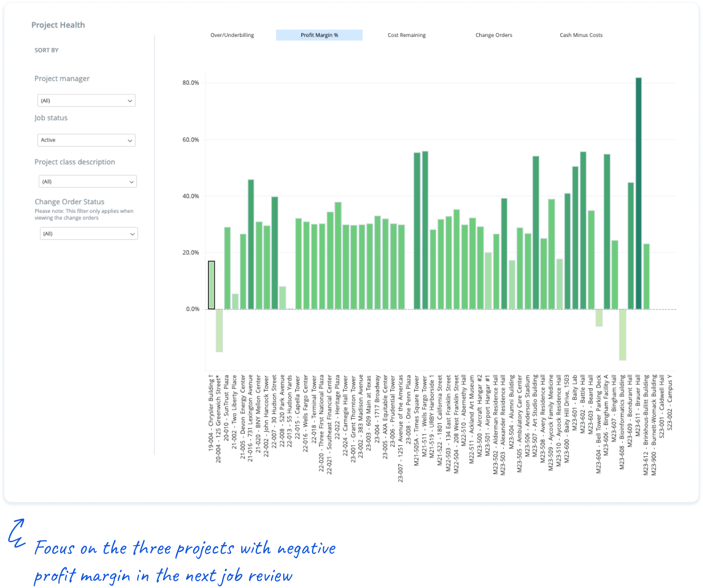The image size is (703, 588).
Task: Expand the Job status Active dropdown
Action: point(86,140)
